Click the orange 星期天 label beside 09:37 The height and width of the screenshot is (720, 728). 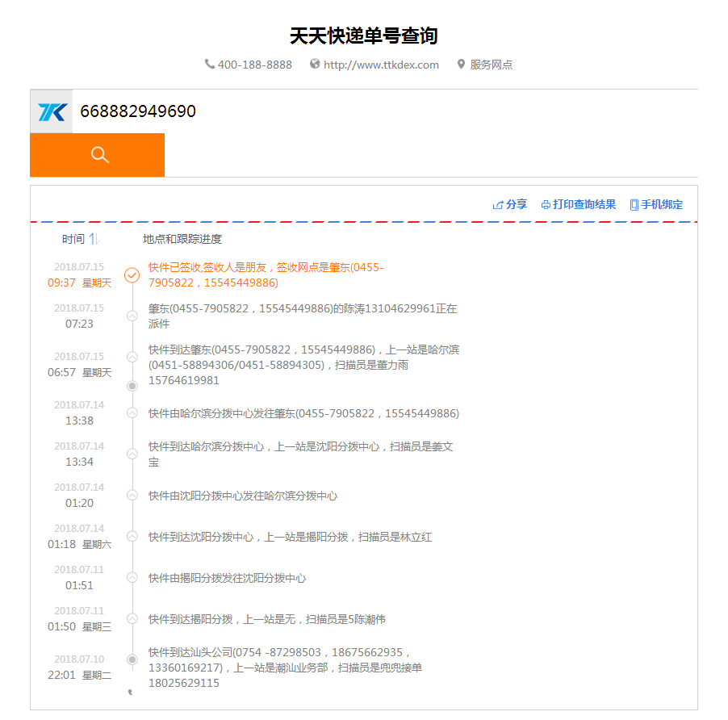(97, 283)
